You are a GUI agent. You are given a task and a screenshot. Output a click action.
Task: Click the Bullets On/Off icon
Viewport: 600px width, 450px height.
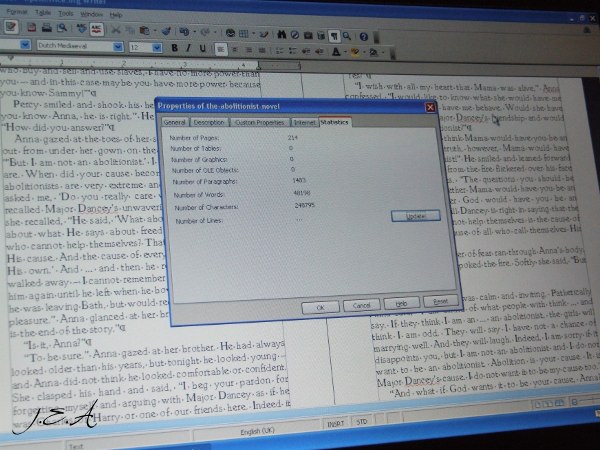point(293,51)
